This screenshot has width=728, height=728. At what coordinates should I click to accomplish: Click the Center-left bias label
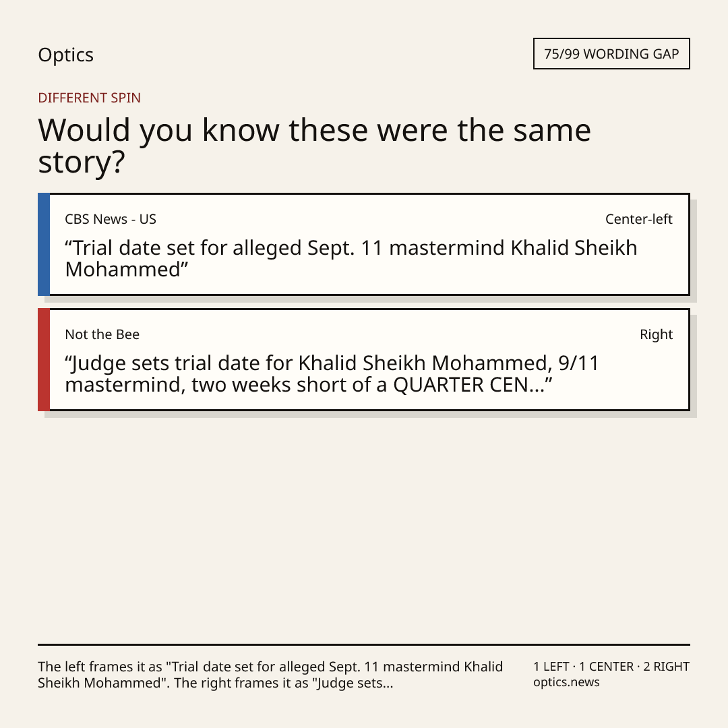639,219
